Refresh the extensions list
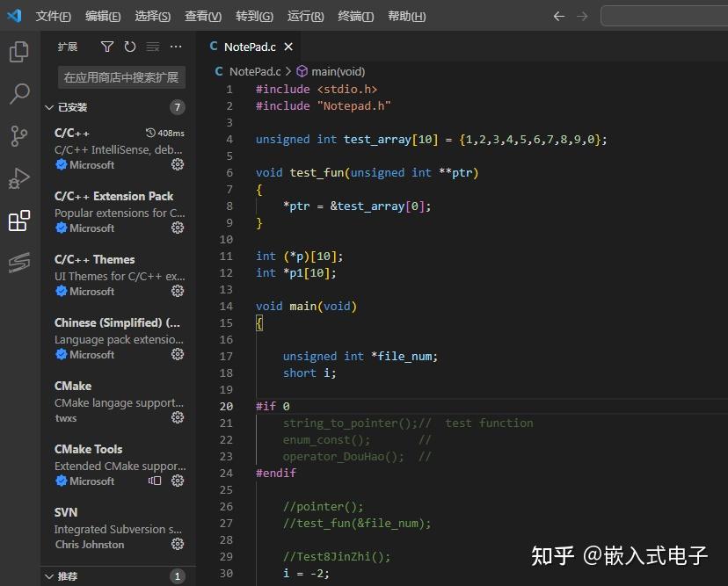Viewport: 728px width, 586px height. (x=128, y=47)
